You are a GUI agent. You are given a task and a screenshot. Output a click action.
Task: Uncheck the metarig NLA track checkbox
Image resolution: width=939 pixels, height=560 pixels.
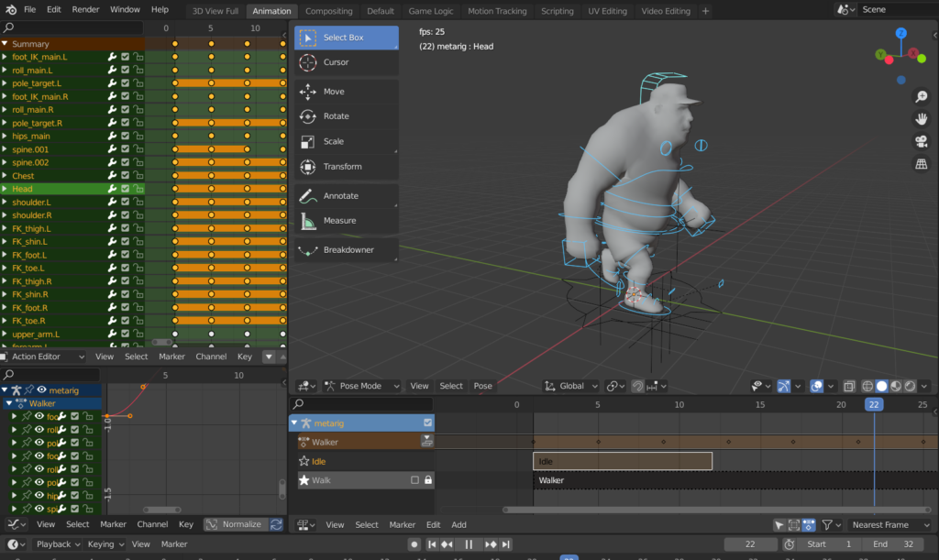click(x=427, y=423)
